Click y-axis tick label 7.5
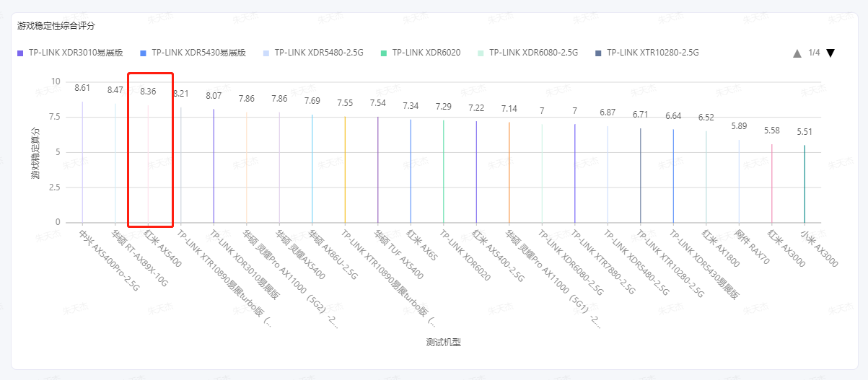This screenshot has width=868, height=380. click(54, 116)
